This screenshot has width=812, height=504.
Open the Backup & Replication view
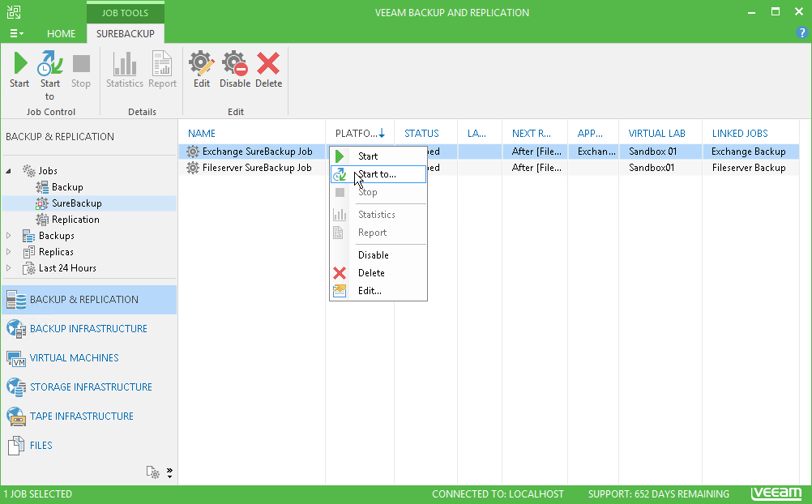(89, 299)
